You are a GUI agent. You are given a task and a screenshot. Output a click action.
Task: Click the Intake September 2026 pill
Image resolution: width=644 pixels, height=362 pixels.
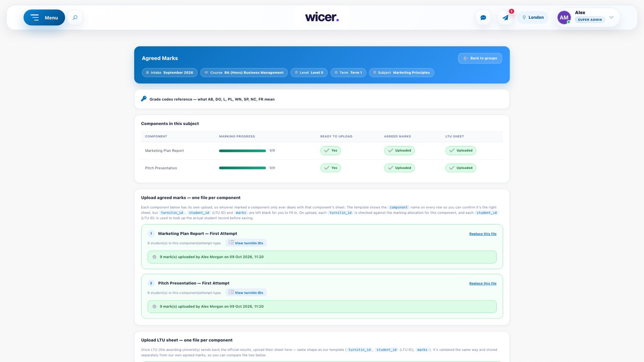pyautogui.click(x=169, y=73)
